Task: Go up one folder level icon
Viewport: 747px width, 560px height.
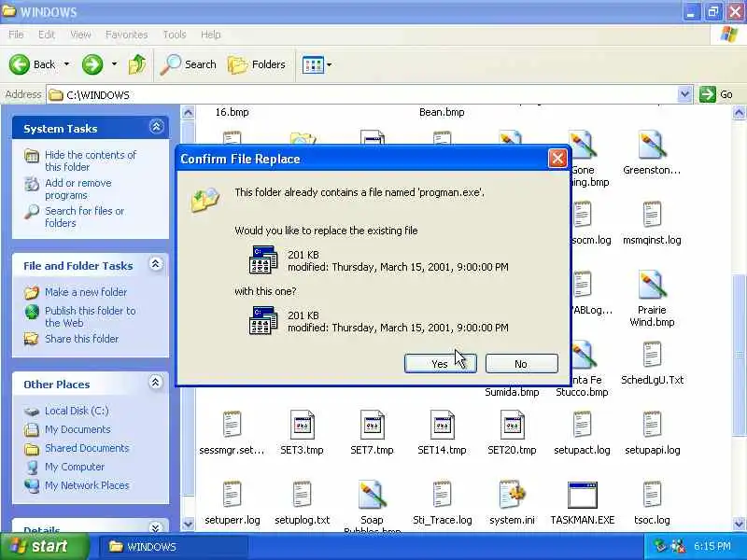Action: (x=137, y=64)
